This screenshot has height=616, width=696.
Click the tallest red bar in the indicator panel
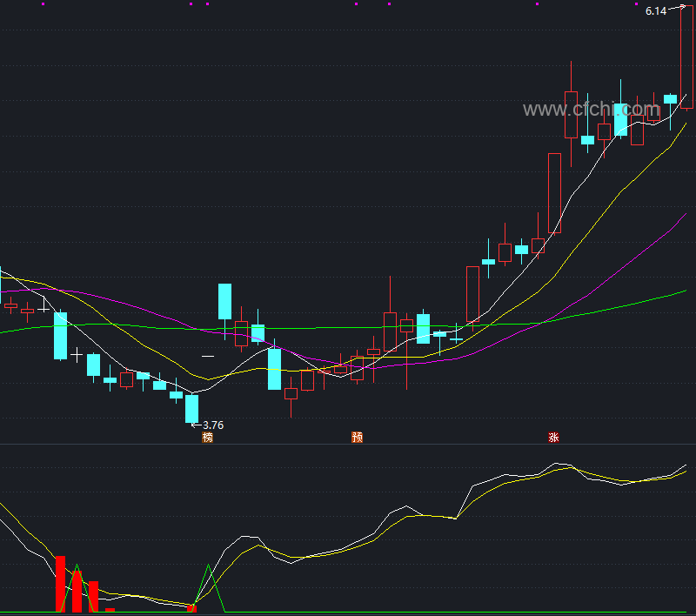60,584
